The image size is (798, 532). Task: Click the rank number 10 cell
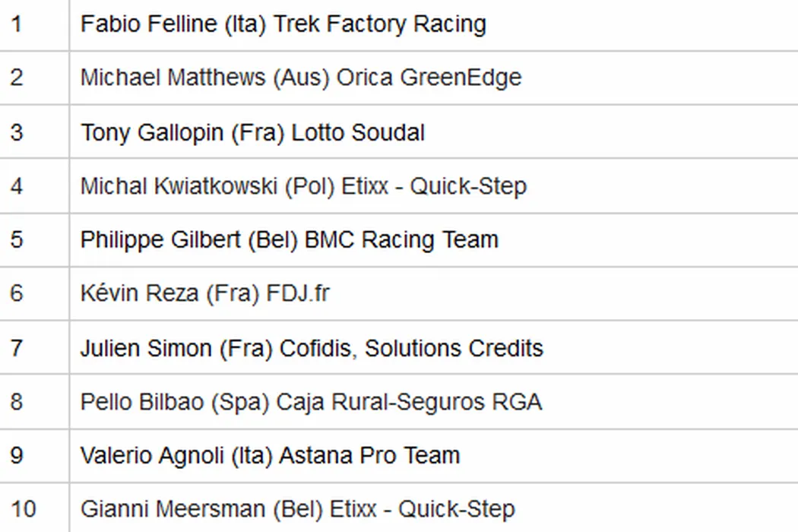pyautogui.click(x=23, y=508)
